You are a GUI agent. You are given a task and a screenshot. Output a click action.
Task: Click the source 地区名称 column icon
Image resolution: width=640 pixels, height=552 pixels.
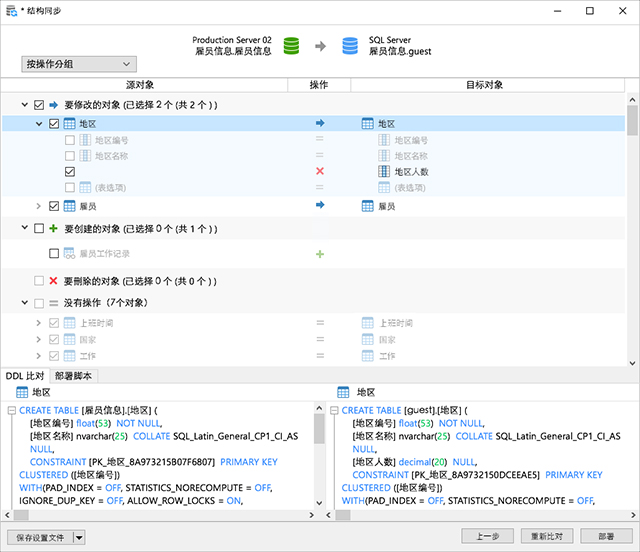pyautogui.click(x=85, y=156)
